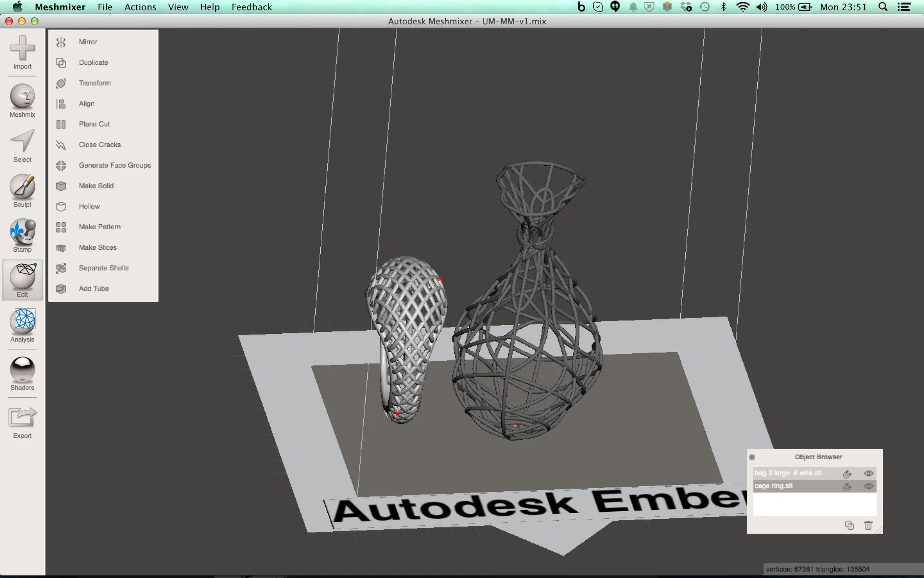Screen dimensions: 924x578
Task: Select Separate Shells tool
Action: click(103, 268)
